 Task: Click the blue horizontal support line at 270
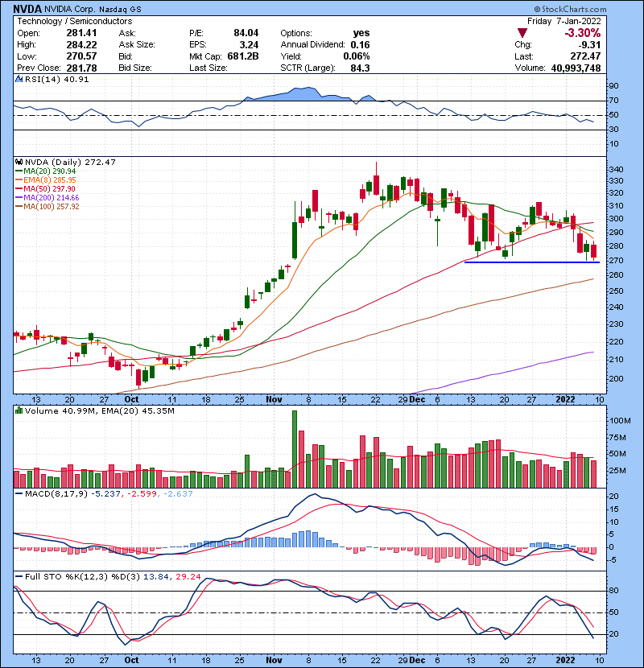click(x=532, y=262)
